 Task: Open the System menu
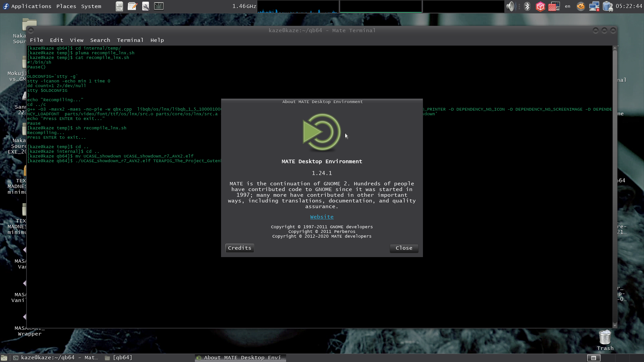tap(91, 6)
